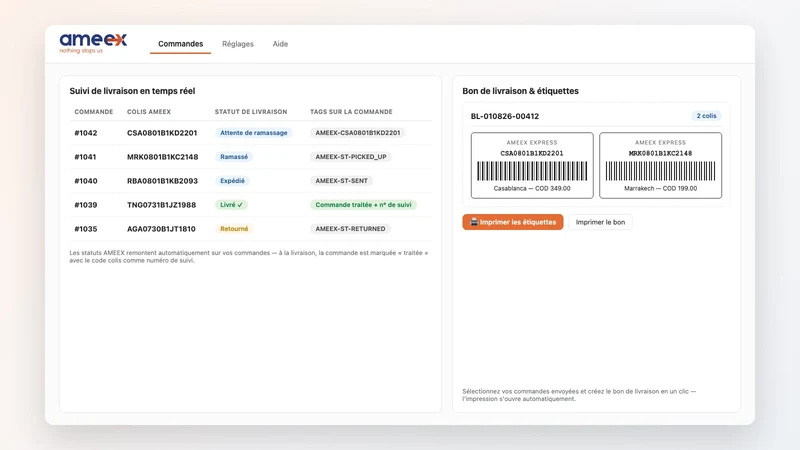Open the Aide tab

pyautogui.click(x=280, y=44)
